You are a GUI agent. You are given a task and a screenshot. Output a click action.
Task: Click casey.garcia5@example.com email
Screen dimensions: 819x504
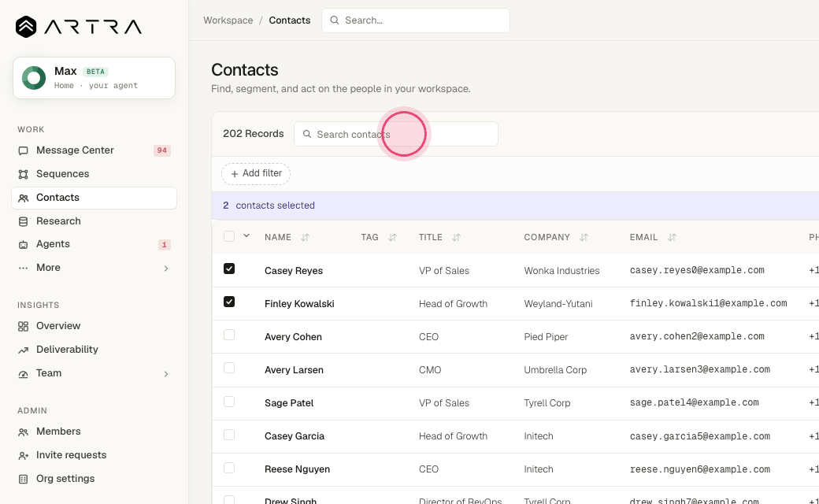(699, 436)
